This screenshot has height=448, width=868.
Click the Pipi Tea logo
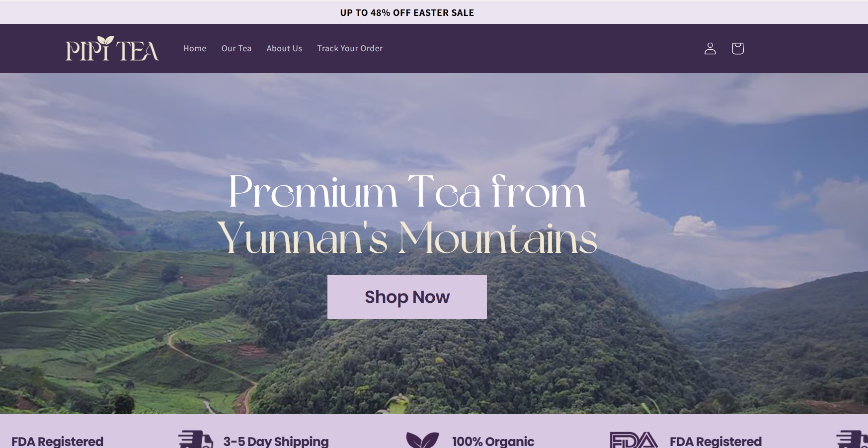pyautogui.click(x=112, y=48)
